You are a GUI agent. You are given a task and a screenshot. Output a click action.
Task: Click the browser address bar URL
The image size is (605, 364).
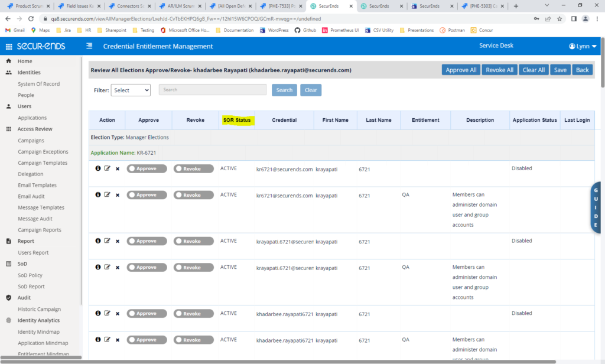point(186,18)
